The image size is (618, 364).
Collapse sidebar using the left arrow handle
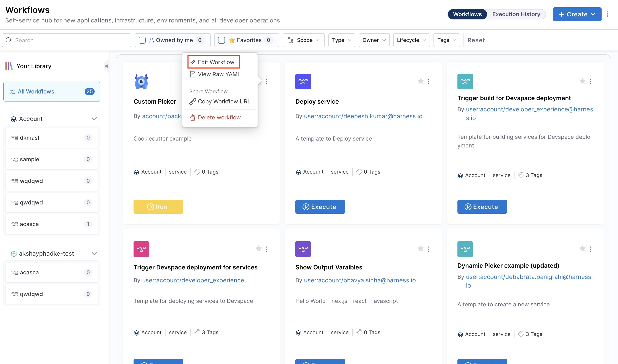click(106, 66)
